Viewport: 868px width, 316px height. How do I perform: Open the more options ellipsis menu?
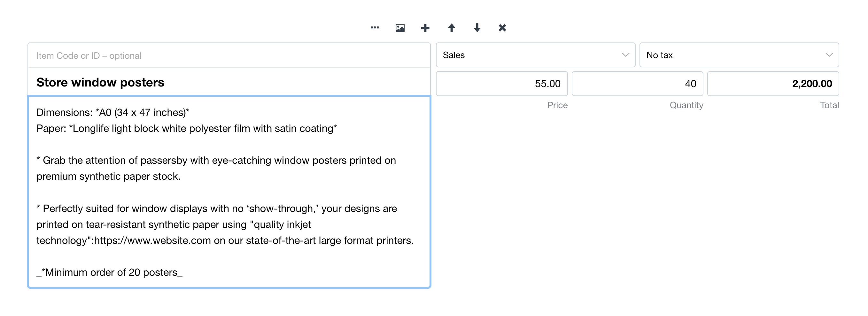click(375, 27)
